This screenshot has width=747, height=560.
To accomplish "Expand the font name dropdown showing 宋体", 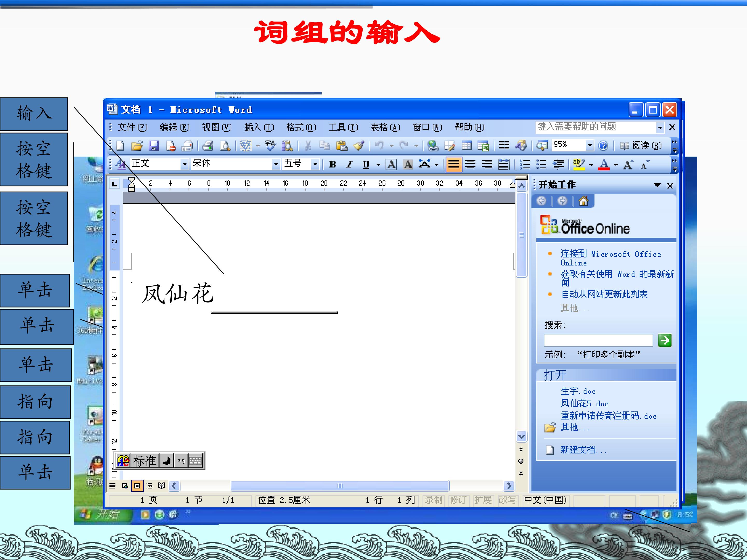I will (276, 164).
